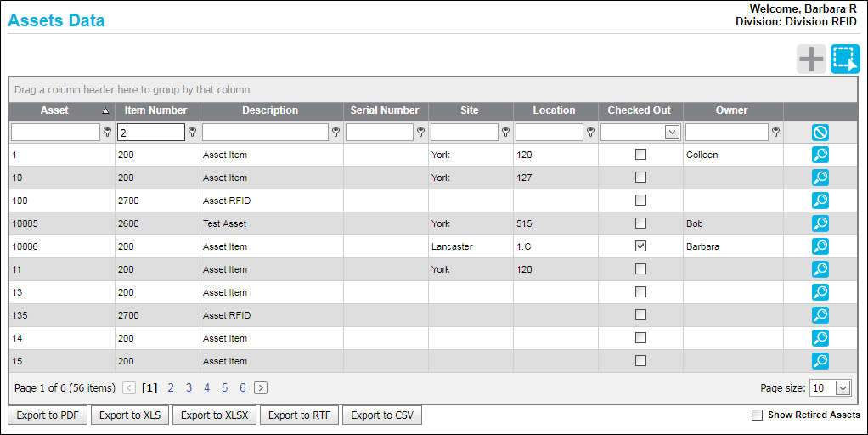Go to previous page arrow in pager
Image resolution: width=868 pixels, height=435 pixels.
(129, 388)
